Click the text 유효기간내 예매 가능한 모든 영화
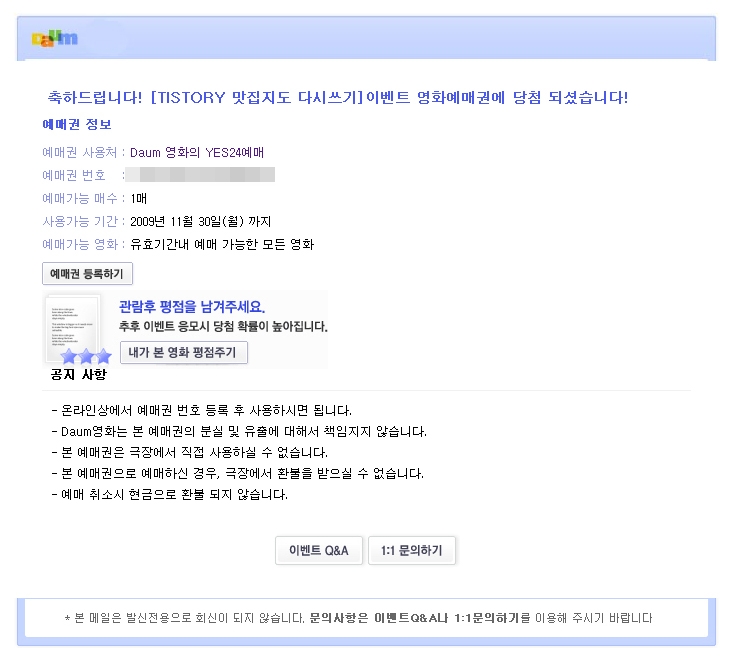736x662 pixels. point(222,245)
